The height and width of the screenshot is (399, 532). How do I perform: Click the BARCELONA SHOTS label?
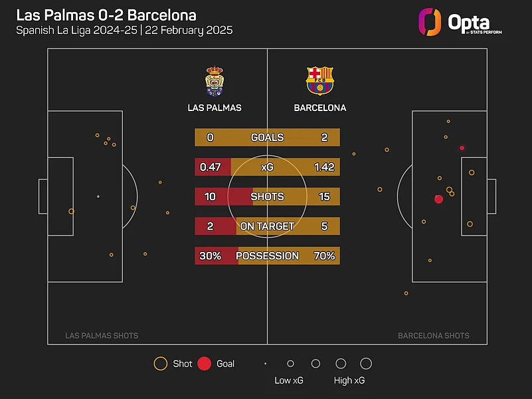[x=434, y=336]
